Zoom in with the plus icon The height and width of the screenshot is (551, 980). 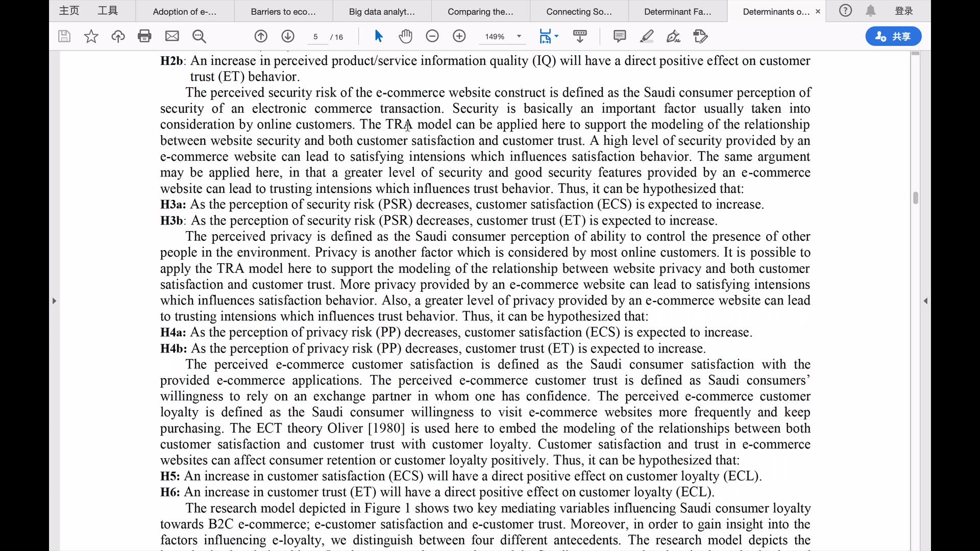click(459, 36)
